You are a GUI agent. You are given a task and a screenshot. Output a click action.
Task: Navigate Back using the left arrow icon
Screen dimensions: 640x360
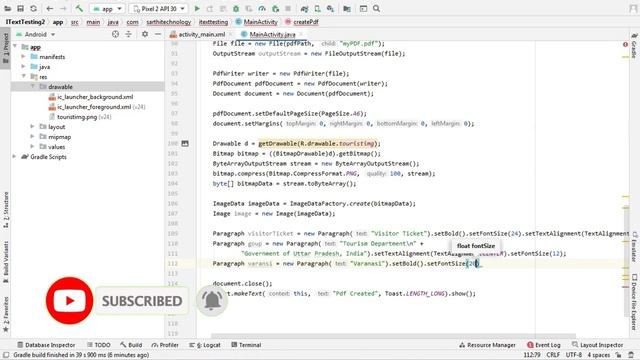(50, 9)
